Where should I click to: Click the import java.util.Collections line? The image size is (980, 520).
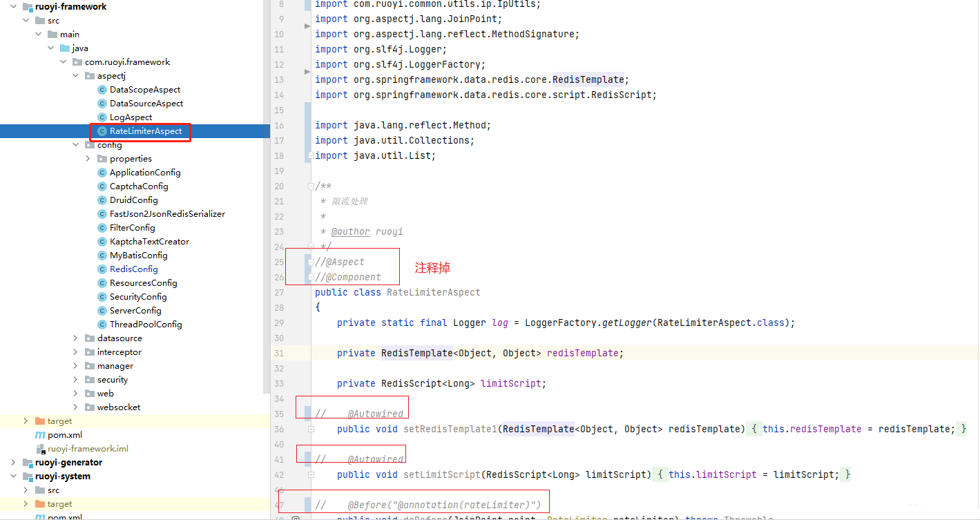pyautogui.click(x=394, y=140)
